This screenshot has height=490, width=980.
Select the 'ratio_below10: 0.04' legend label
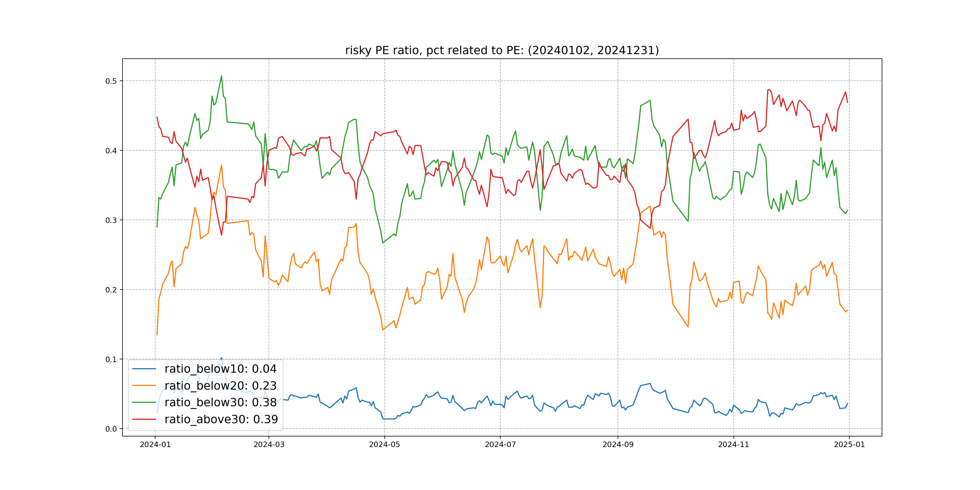pyautogui.click(x=220, y=369)
